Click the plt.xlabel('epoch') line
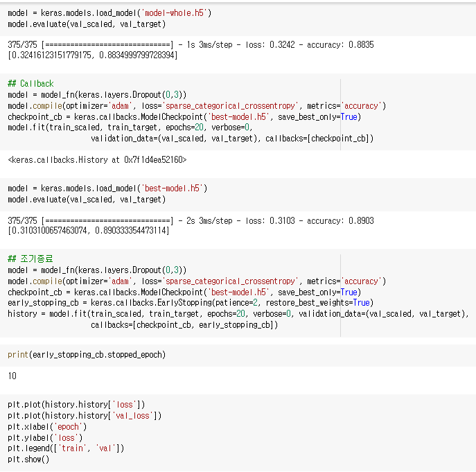Screen dimensions: 476x472 pyautogui.click(x=47, y=427)
